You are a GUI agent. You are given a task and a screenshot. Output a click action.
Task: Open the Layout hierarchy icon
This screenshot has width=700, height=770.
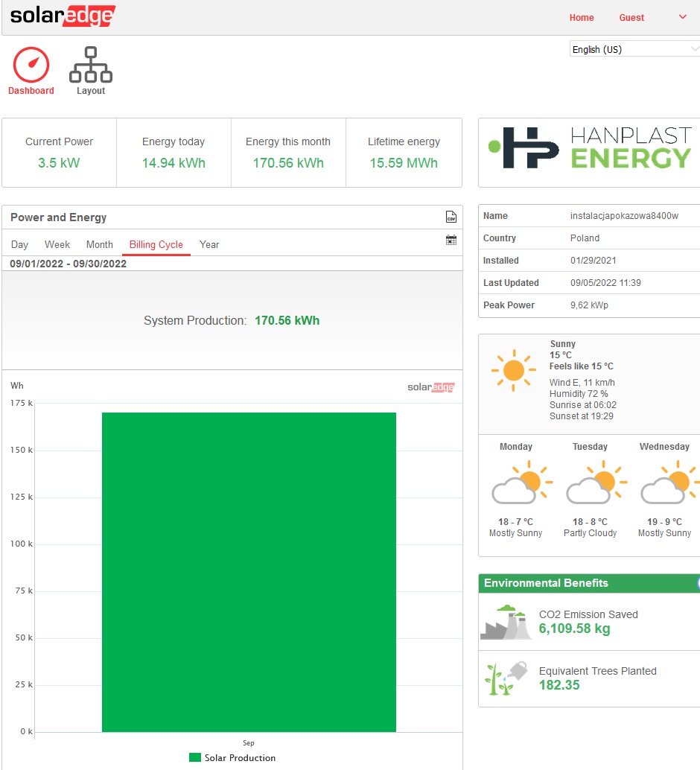click(x=91, y=66)
